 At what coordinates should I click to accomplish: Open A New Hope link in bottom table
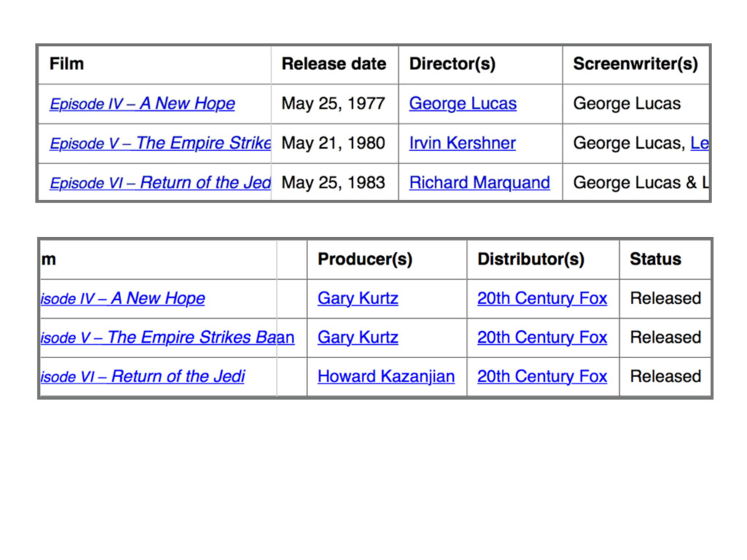coord(123,298)
